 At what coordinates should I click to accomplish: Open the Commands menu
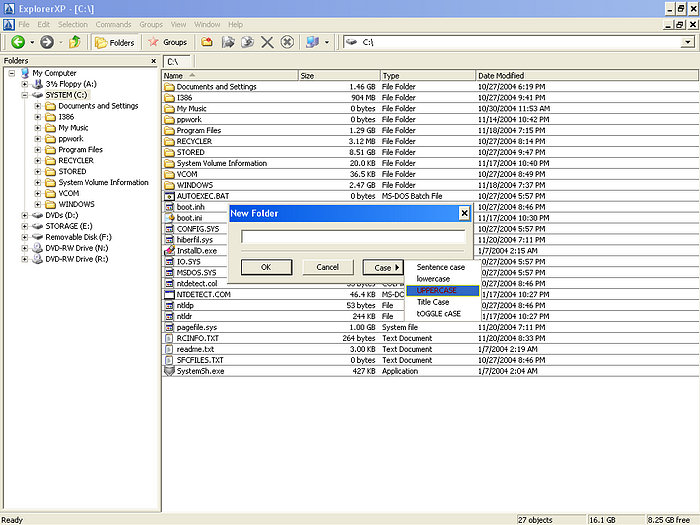click(113, 25)
